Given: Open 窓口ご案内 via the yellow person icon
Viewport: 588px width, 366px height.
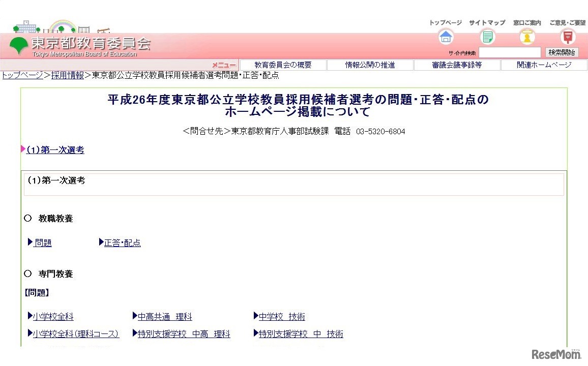Looking at the screenshot, I should click(x=526, y=37).
